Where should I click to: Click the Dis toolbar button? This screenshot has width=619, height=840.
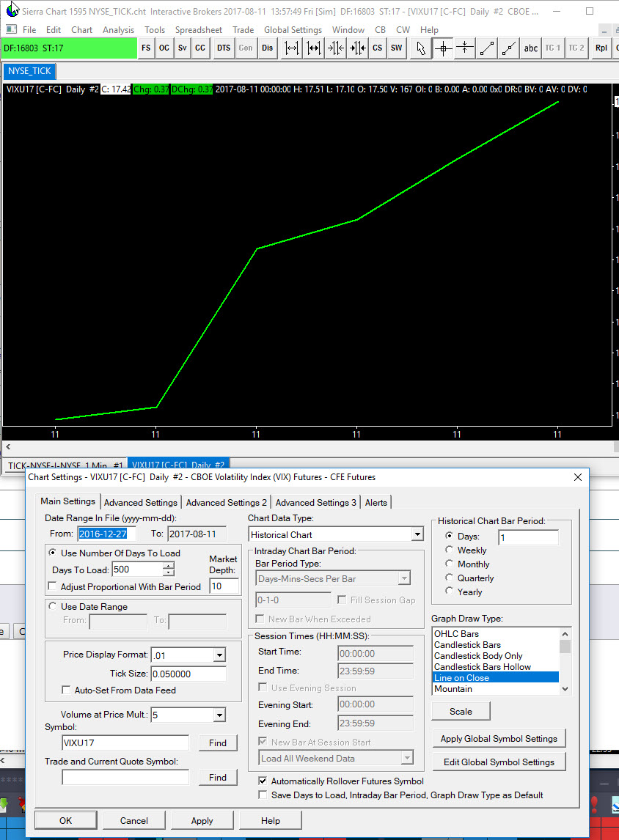(x=268, y=48)
